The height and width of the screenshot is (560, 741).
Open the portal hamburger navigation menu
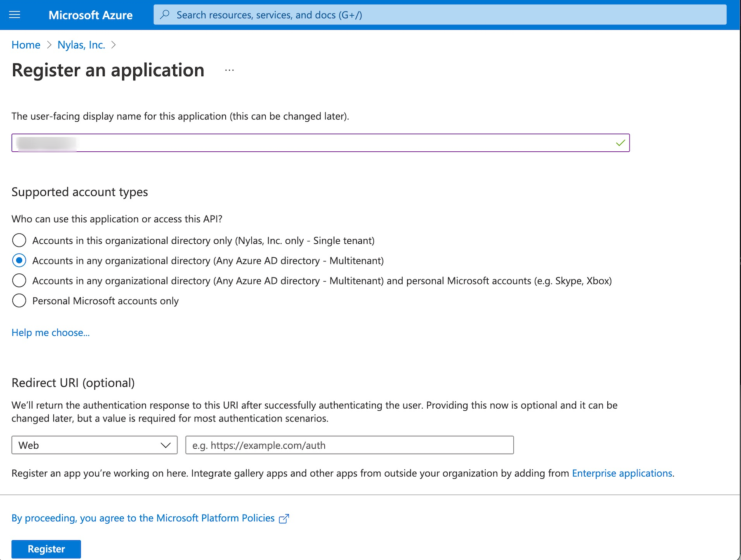click(14, 14)
